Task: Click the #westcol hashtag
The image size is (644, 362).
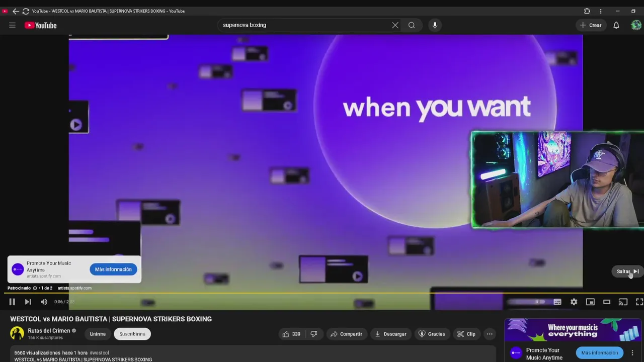Action: point(100,353)
